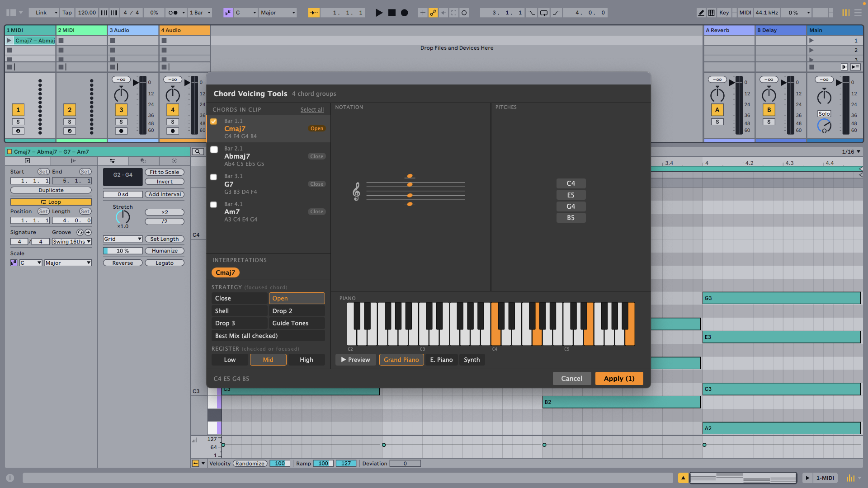
Task: Launch the Cmaj7 – Abmaj clip slot
Action: pyautogui.click(x=9, y=41)
